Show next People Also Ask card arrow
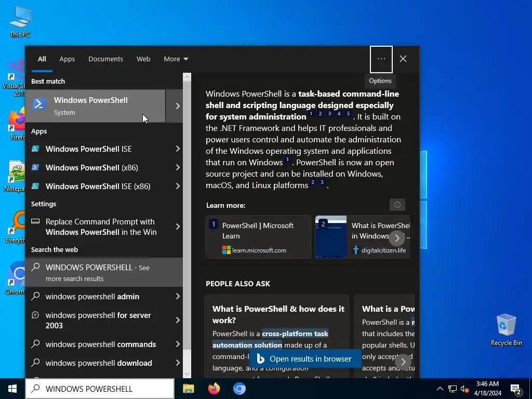The height and width of the screenshot is (399, 532). pos(403,362)
